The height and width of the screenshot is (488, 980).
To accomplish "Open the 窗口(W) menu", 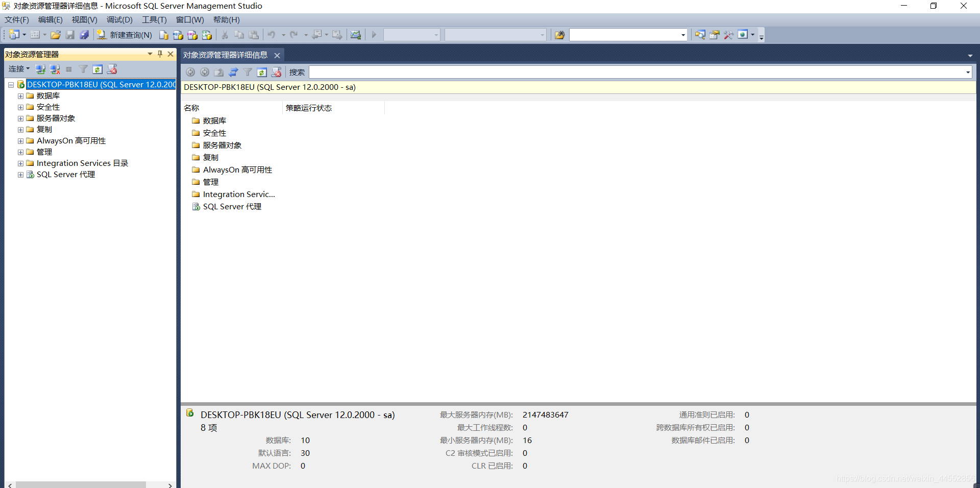I will 190,19.
